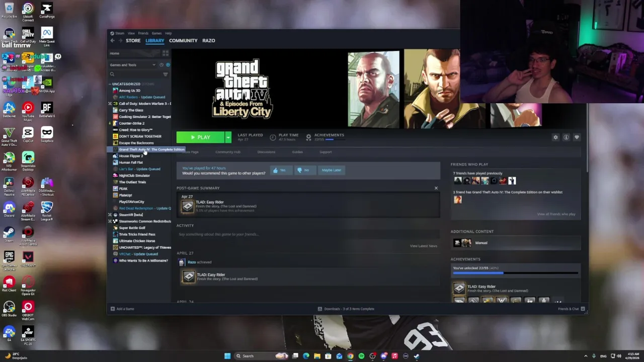Open the OBS Studio desktop shortcut
This screenshot has width=644, height=362.
point(9,308)
